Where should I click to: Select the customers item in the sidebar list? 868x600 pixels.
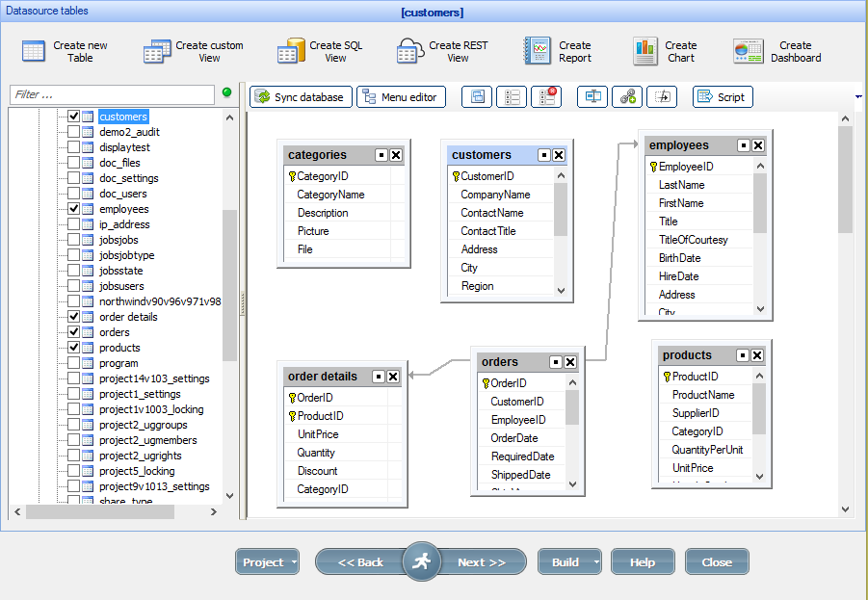[123, 116]
